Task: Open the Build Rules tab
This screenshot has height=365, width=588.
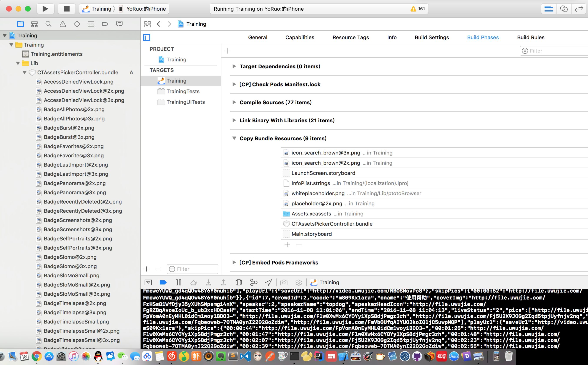Action: pos(531,37)
